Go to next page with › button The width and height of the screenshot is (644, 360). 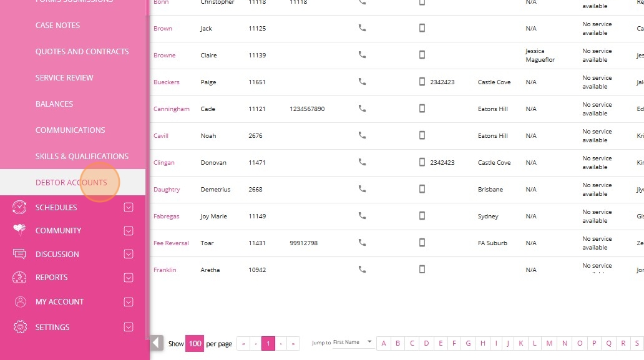[x=281, y=344]
